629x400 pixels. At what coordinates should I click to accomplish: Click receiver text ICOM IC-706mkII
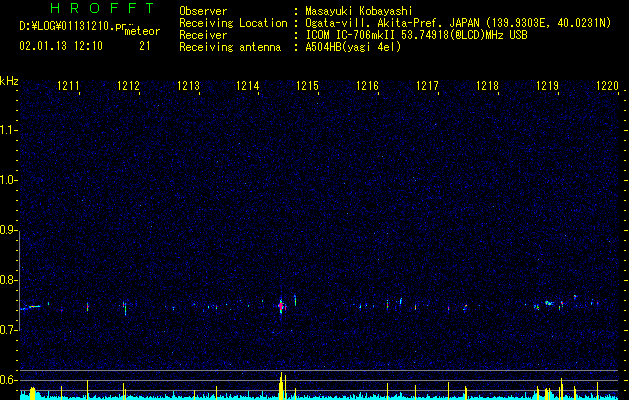pyautogui.click(x=353, y=35)
